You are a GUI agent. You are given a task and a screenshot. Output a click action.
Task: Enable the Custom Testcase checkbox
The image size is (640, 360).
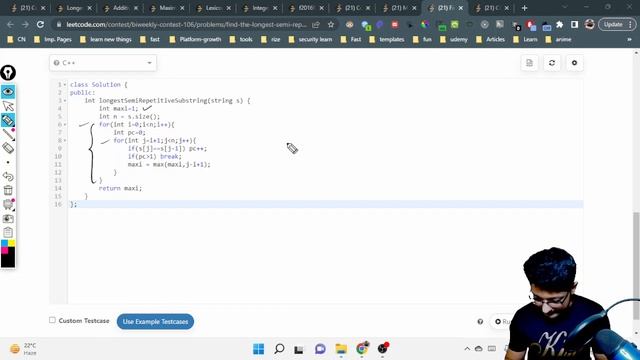click(52, 320)
